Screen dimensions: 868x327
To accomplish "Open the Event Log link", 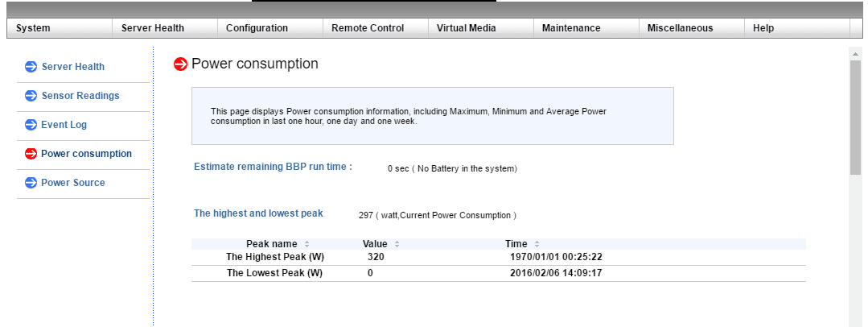I will click(64, 125).
